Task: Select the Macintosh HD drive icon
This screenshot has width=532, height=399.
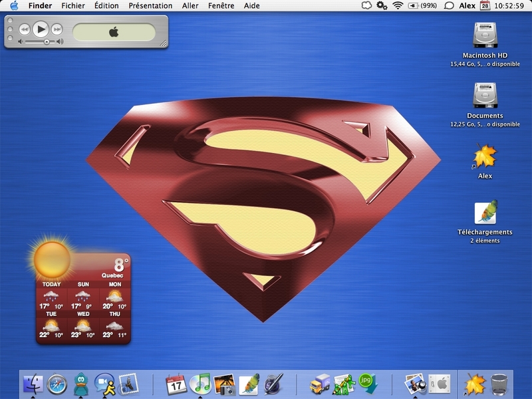Action: coord(485,35)
